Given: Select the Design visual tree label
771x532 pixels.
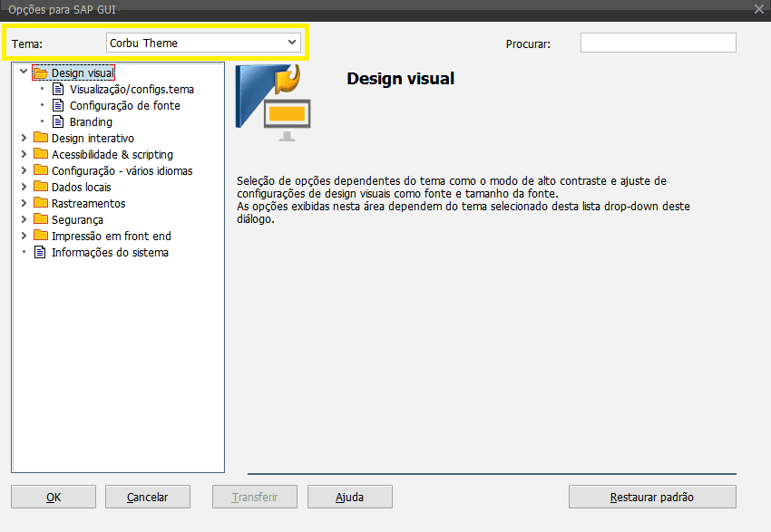Looking at the screenshot, I should click(x=83, y=73).
